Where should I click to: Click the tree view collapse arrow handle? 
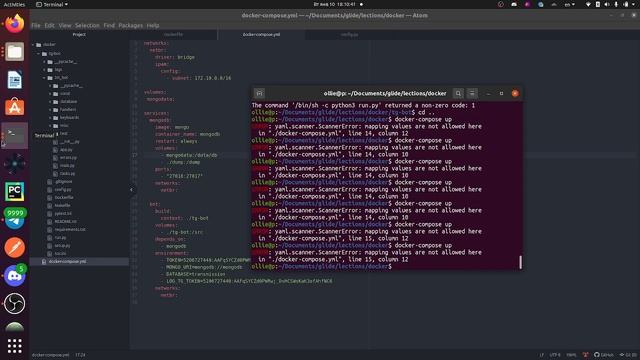131,190
